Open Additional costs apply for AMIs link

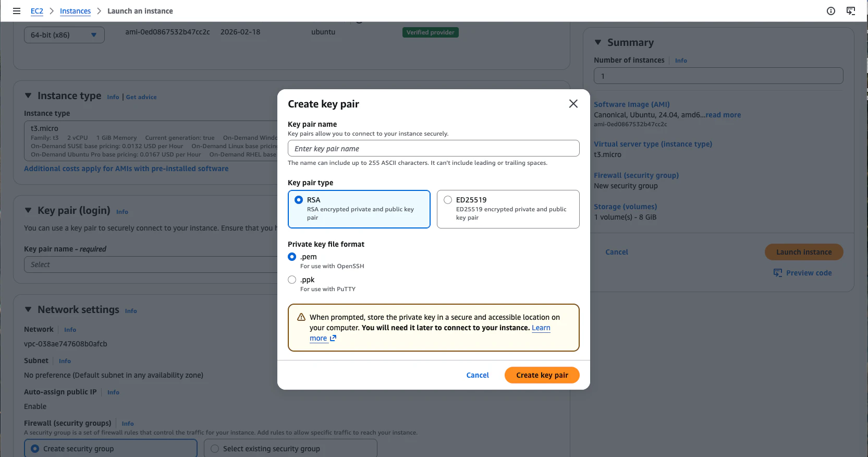[x=126, y=169]
